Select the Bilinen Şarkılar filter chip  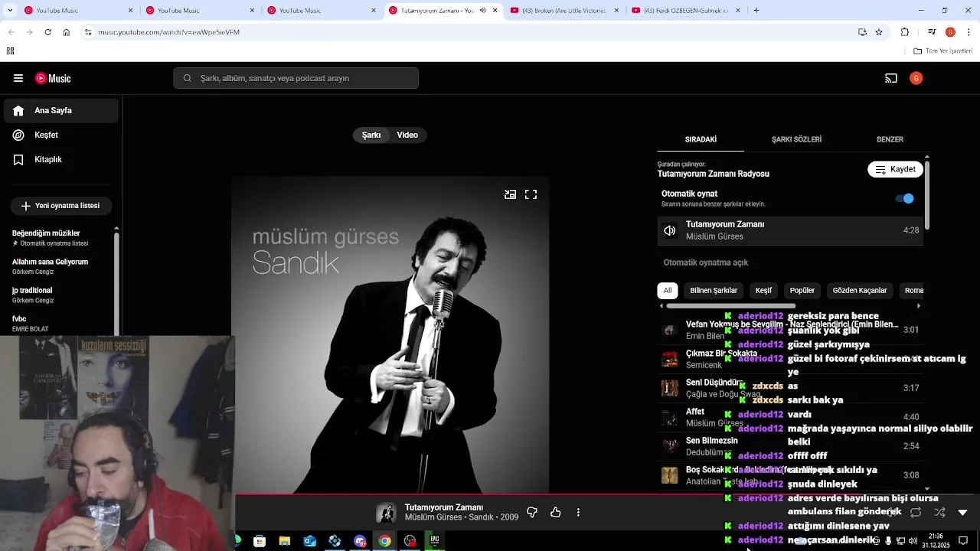[x=714, y=291]
